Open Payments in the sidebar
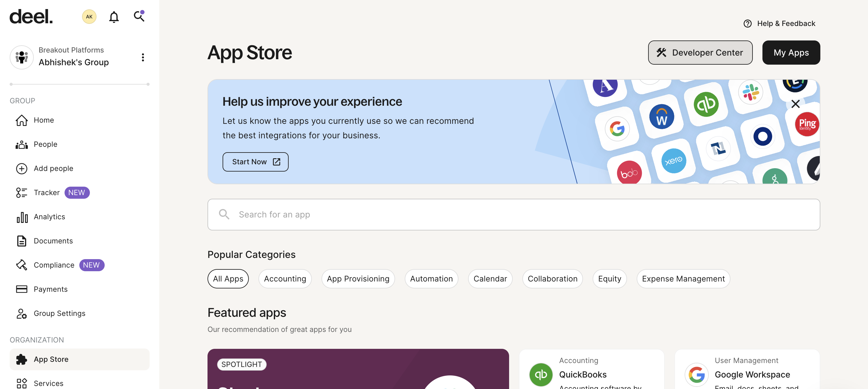Screen dimensions: 868x389 click(51, 289)
